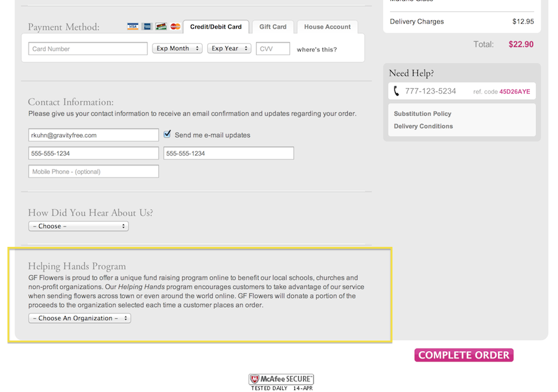The width and height of the screenshot is (558, 392).
Task: Click the Visa card icon
Action: click(x=133, y=27)
